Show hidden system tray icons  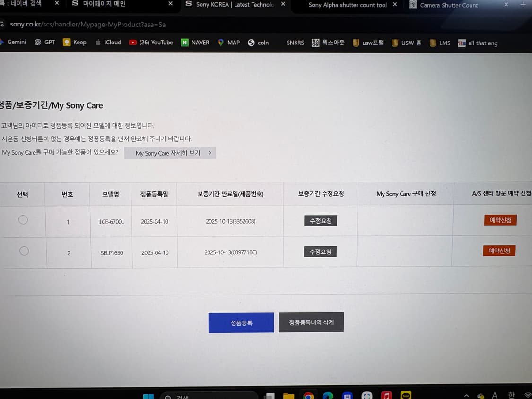pos(466,395)
